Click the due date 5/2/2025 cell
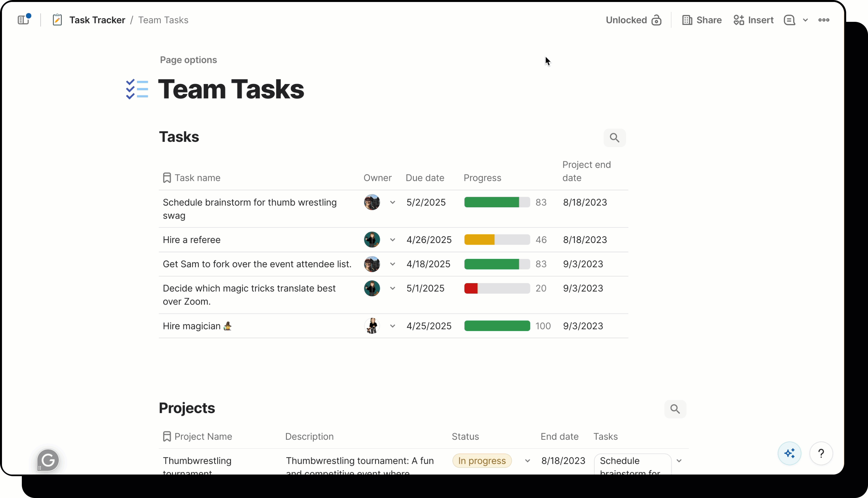Screen dimensions: 868x498 tap(426, 202)
